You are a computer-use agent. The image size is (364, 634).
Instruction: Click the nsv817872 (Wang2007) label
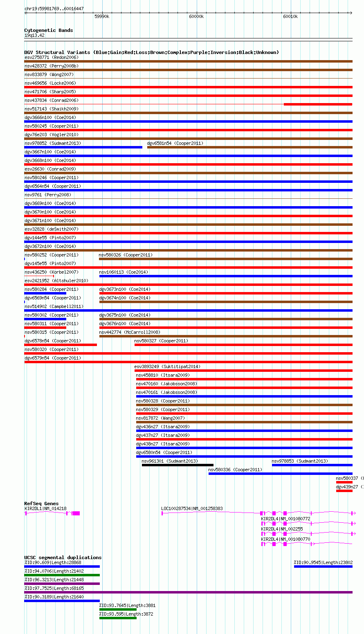[x=160, y=418]
